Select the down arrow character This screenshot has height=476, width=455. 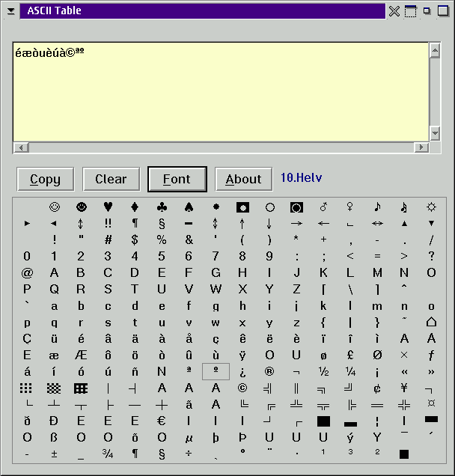click(269, 224)
